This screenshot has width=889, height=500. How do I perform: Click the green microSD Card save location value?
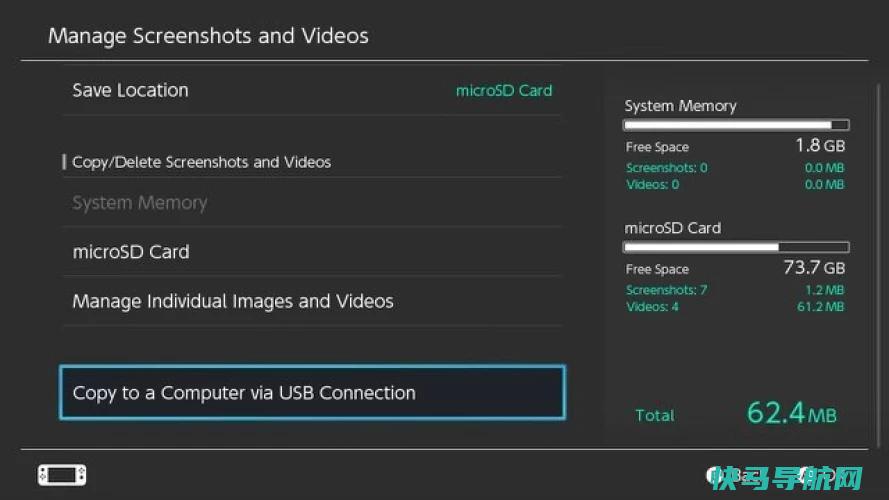coord(504,91)
